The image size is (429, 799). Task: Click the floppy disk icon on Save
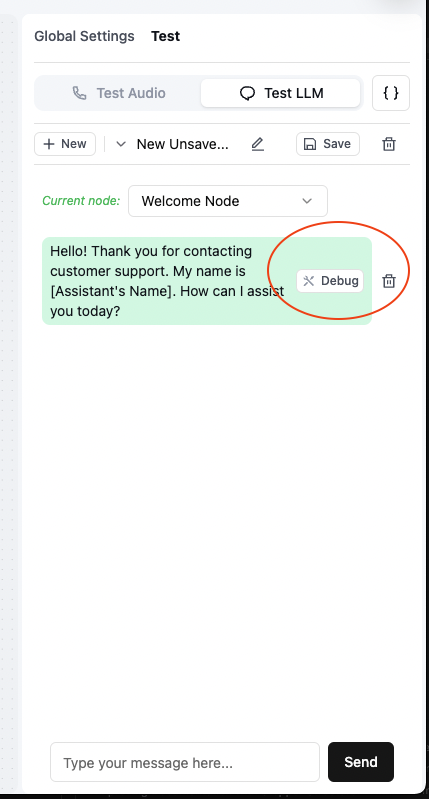click(x=309, y=144)
